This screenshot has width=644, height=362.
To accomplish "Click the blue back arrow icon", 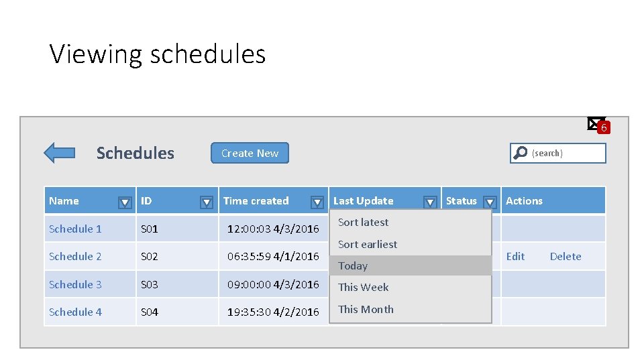I will click(59, 153).
